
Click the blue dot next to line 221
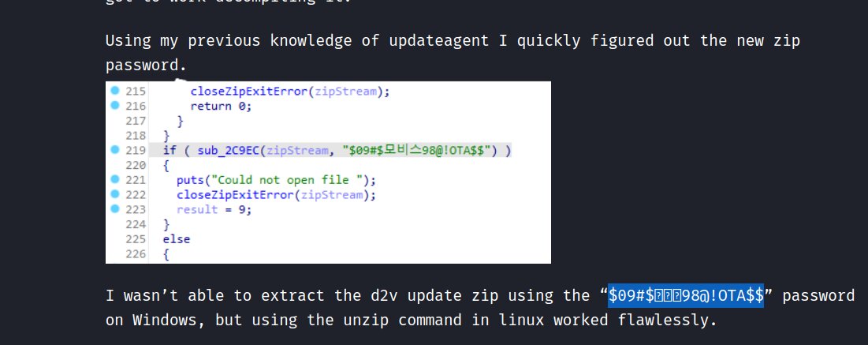pos(114,179)
